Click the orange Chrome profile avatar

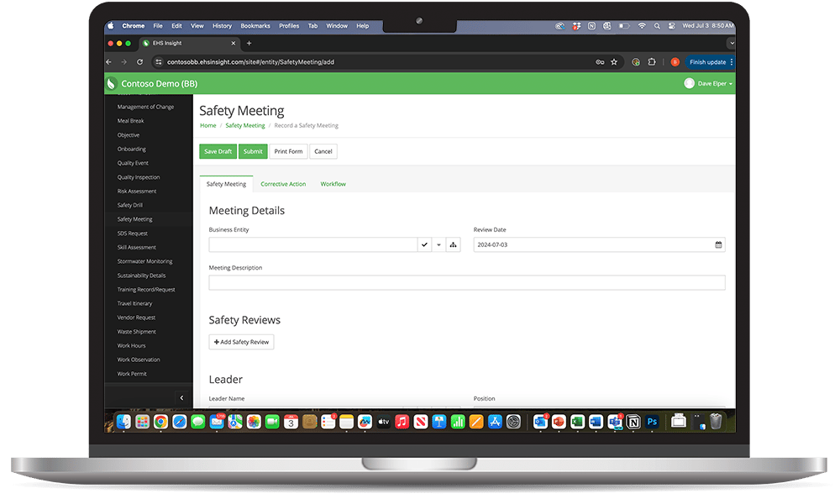pyautogui.click(x=675, y=62)
